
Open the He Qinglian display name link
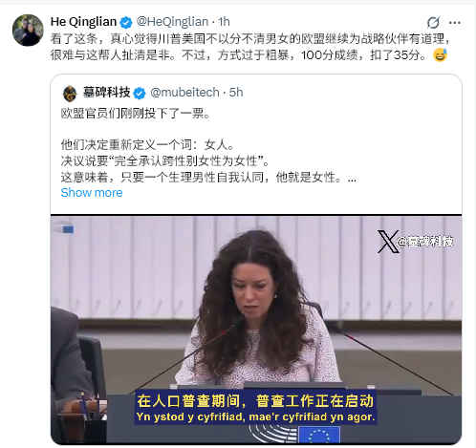point(83,22)
